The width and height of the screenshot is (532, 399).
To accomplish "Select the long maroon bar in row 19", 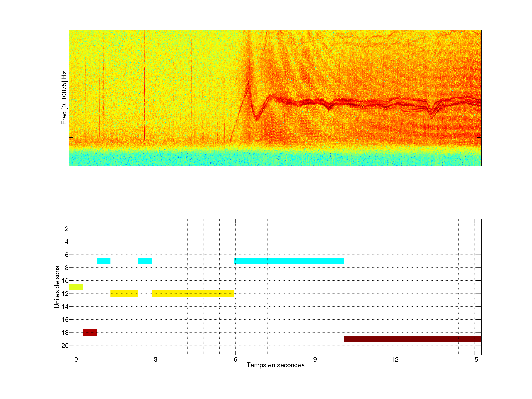I will 412,339.
